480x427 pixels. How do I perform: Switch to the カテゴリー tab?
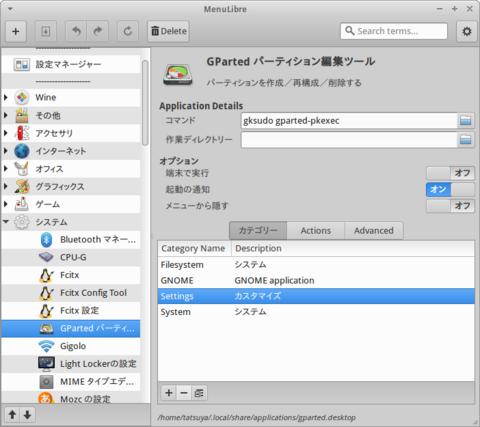(258, 230)
